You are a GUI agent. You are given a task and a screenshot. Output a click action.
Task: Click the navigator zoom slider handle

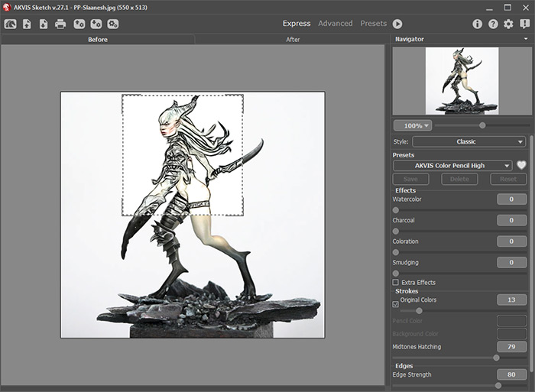coord(482,125)
